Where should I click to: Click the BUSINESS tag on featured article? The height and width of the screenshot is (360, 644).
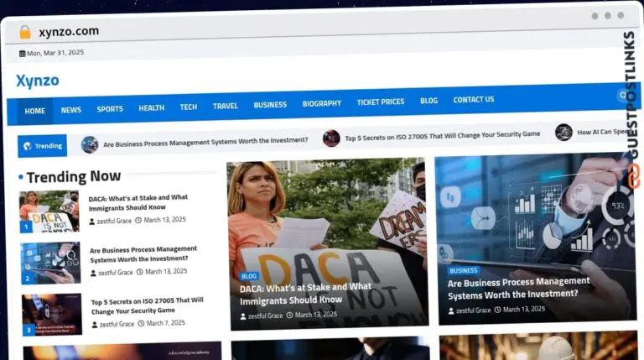click(x=464, y=271)
